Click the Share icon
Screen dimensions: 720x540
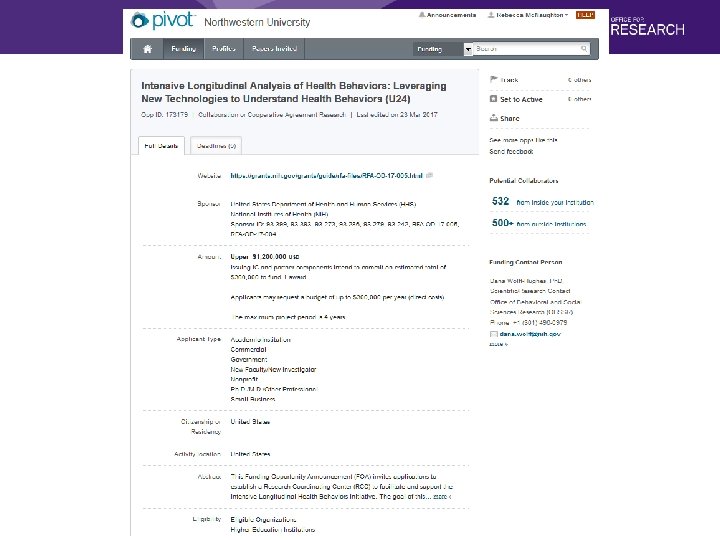(494, 118)
